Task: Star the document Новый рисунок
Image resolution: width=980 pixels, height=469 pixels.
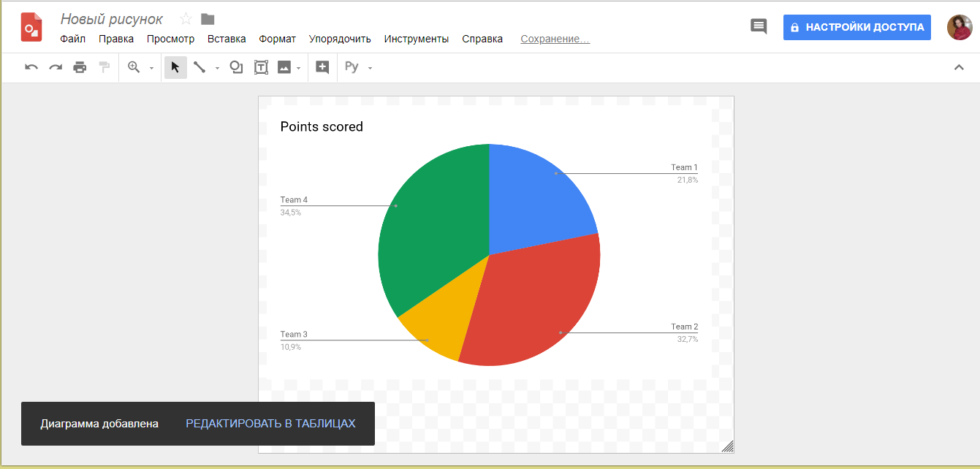Action: click(186, 20)
